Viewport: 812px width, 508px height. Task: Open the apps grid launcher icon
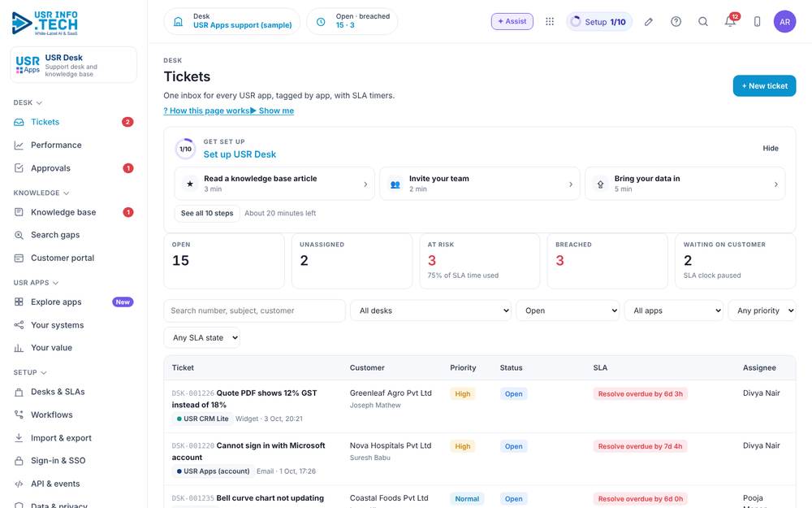click(550, 21)
